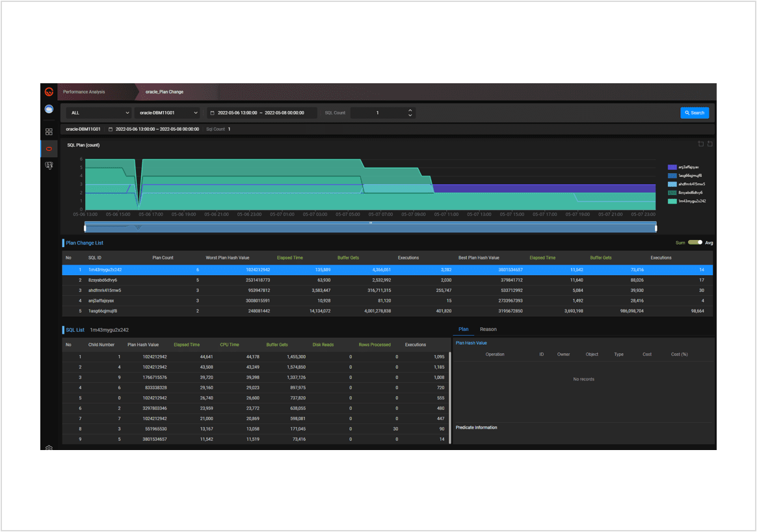Open the blue cloud icon in sidebar
757x532 pixels.
pyautogui.click(x=49, y=109)
